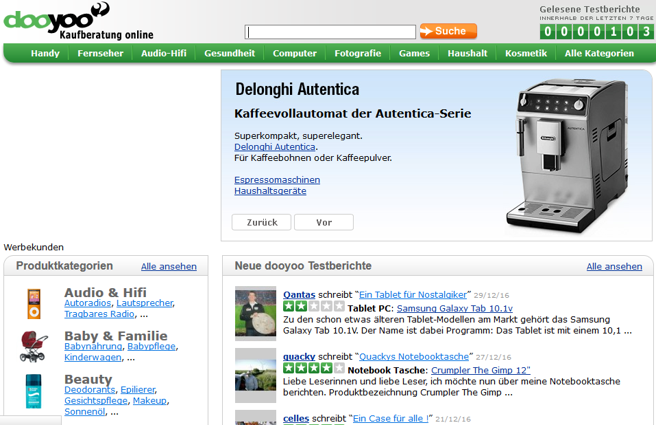Click Alle ansehen in Produktkategorien
Viewport: 656px width, 425px height.
pos(169,266)
